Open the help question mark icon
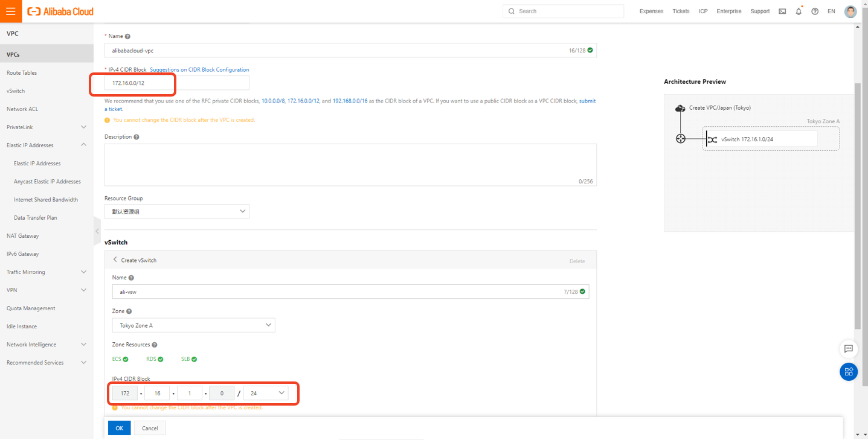The image size is (868, 440). [815, 11]
